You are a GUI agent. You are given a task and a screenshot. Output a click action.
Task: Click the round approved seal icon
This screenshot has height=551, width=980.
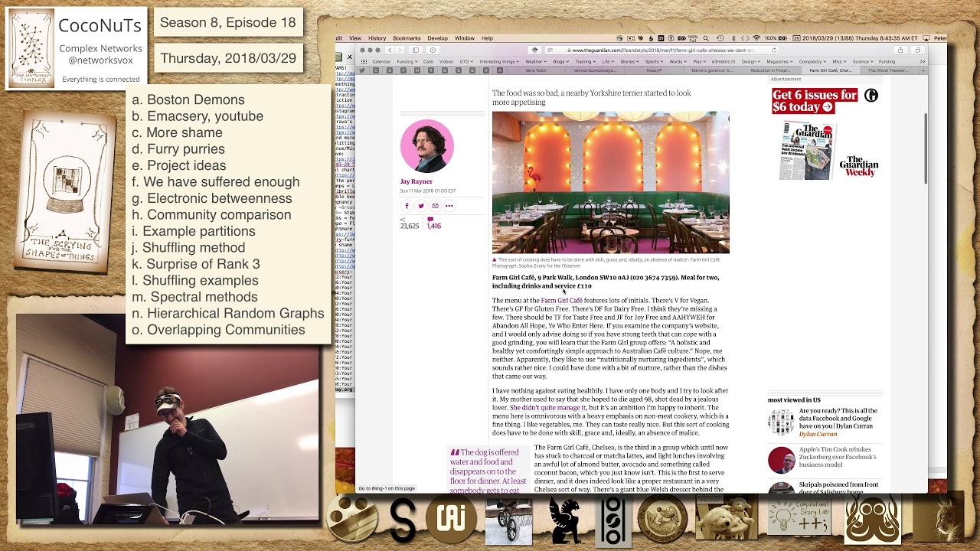click(x=663, y=520)
